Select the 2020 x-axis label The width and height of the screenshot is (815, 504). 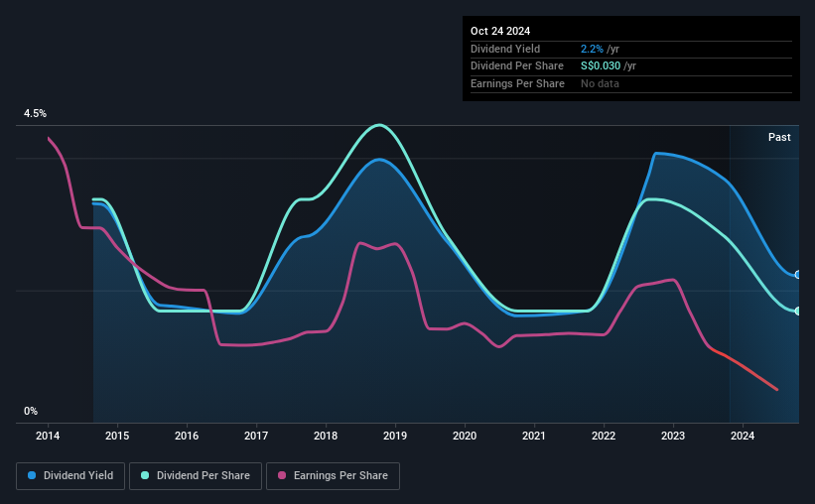coord(465,436)
